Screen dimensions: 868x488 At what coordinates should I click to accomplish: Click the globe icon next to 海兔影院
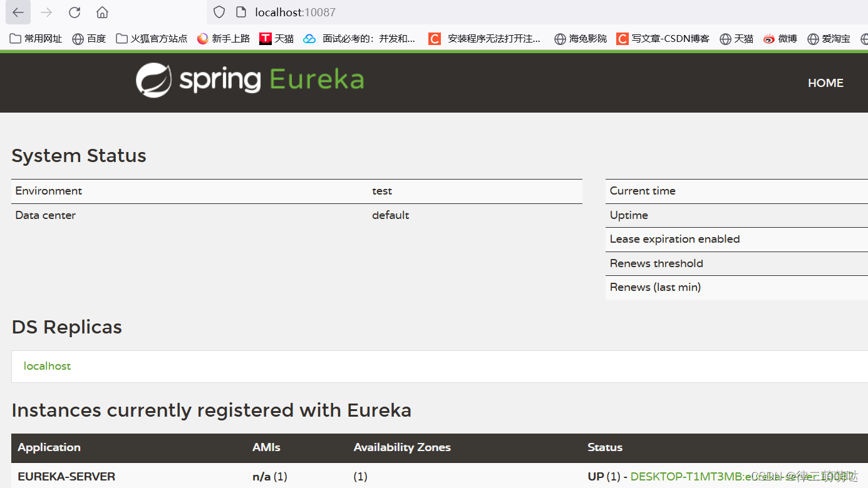(x=559, y=38)
